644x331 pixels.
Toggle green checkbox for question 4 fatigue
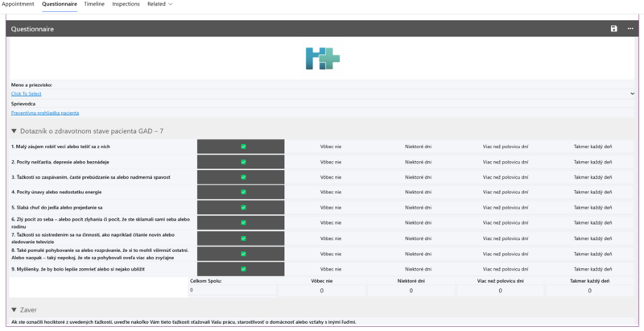[242, 192]
